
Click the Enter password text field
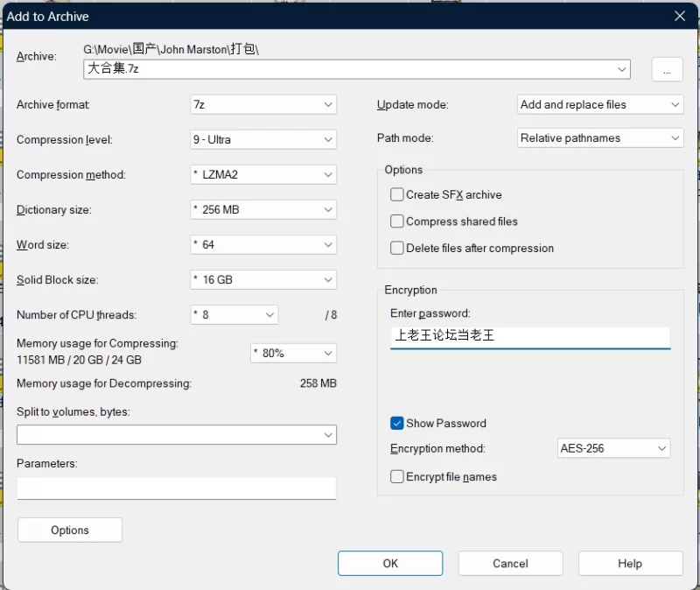(x=529, y=336)
